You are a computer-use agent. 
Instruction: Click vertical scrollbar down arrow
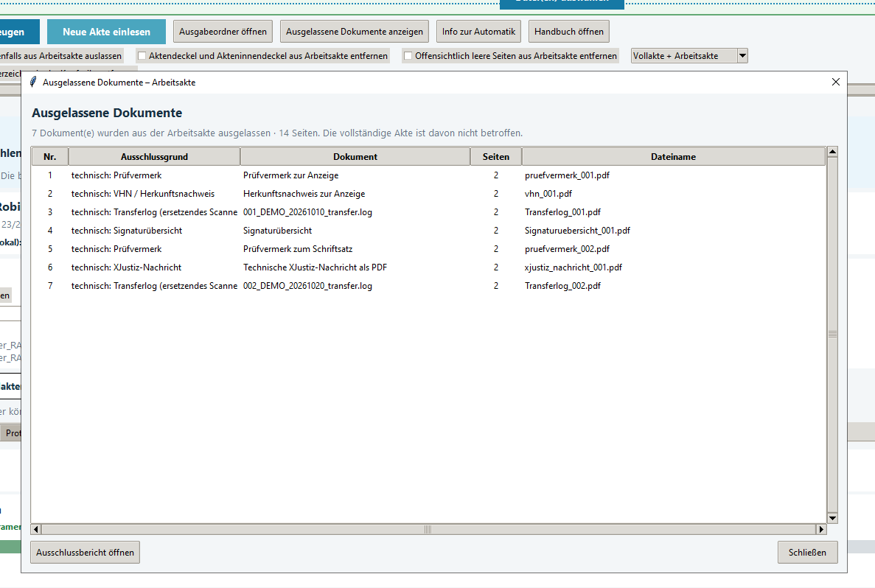click(832, 518)
